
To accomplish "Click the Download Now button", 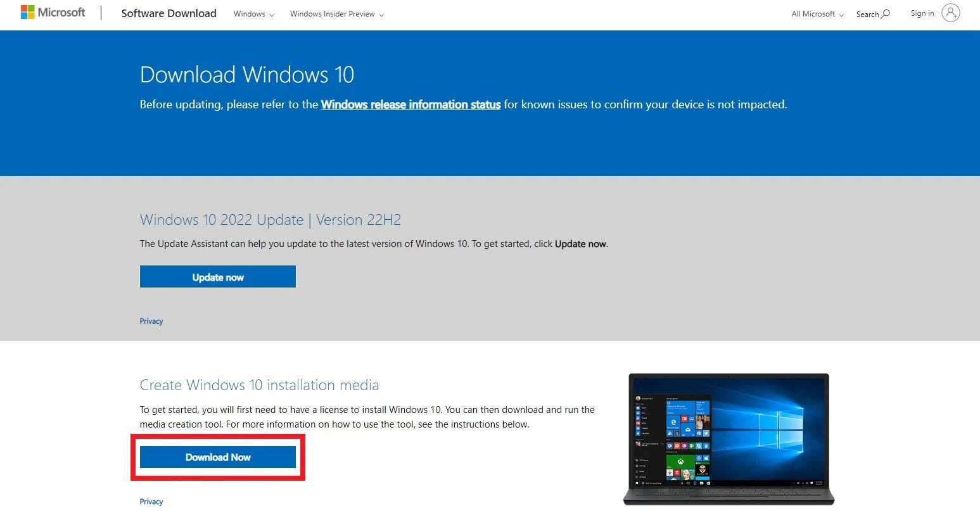I will 218,457.
